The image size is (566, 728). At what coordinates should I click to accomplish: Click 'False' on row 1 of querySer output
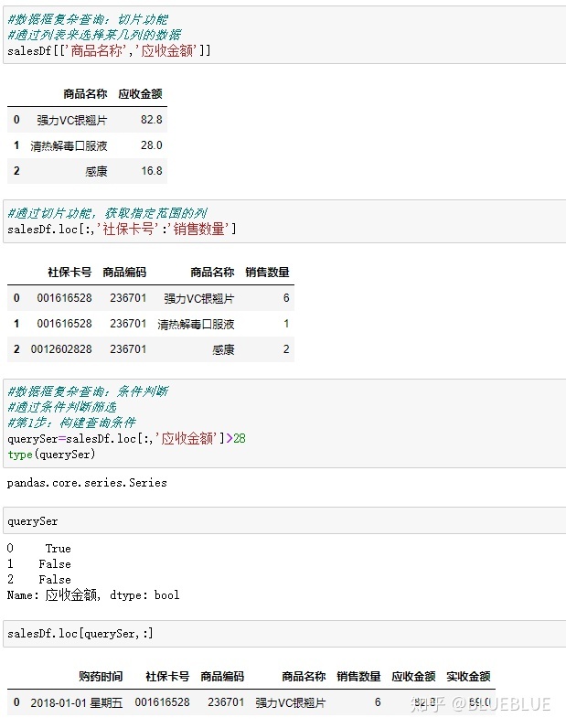[x=55, y=564]
